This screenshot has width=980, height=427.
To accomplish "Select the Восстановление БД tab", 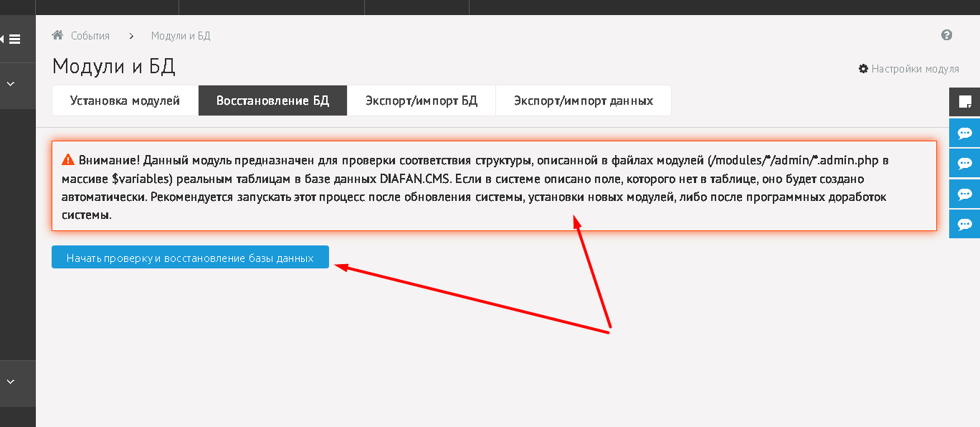I will coord(272,100).
